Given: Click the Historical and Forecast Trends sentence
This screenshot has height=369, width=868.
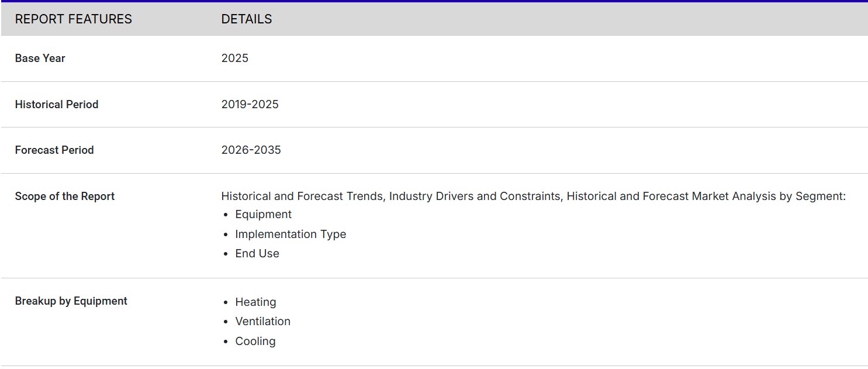Looking at the screenshot, I should coord(532,196).
